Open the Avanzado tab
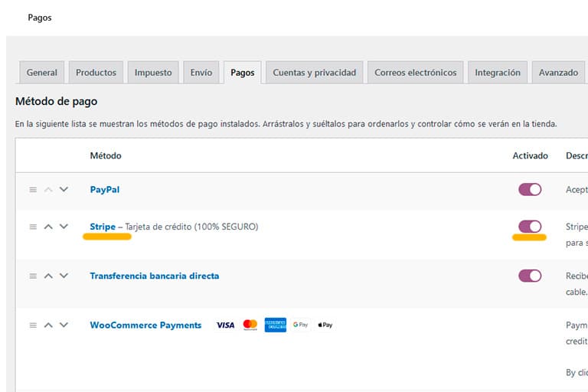 pyautogui.click(x=558, y=73)
